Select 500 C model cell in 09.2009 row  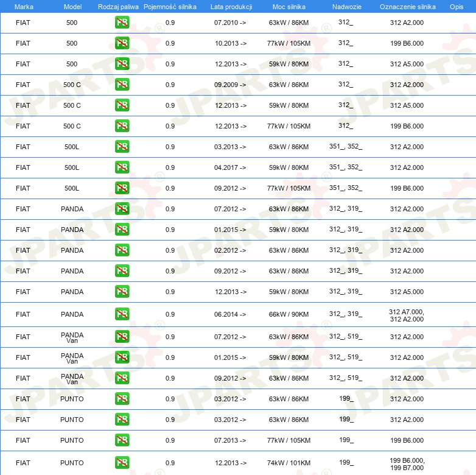coord(72,85)
